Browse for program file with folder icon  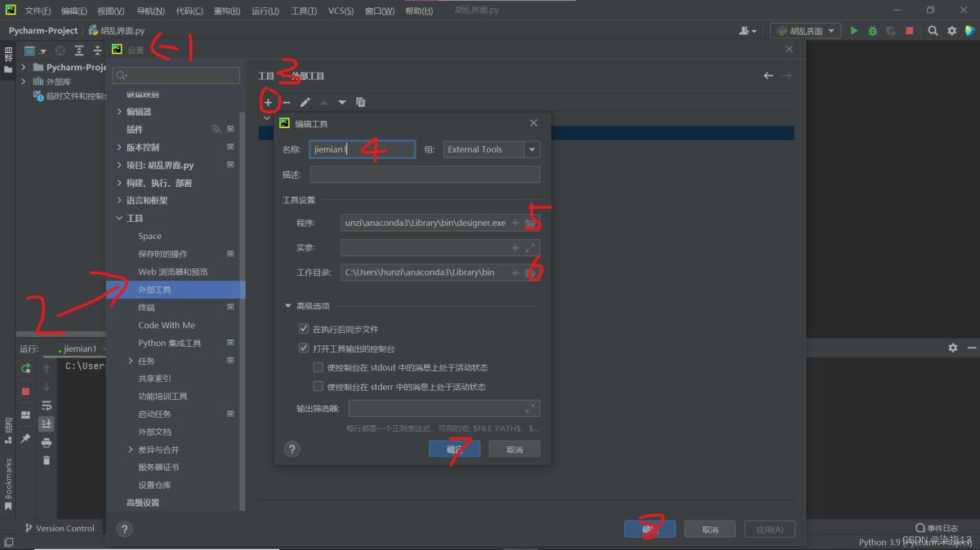pos(530,223)
